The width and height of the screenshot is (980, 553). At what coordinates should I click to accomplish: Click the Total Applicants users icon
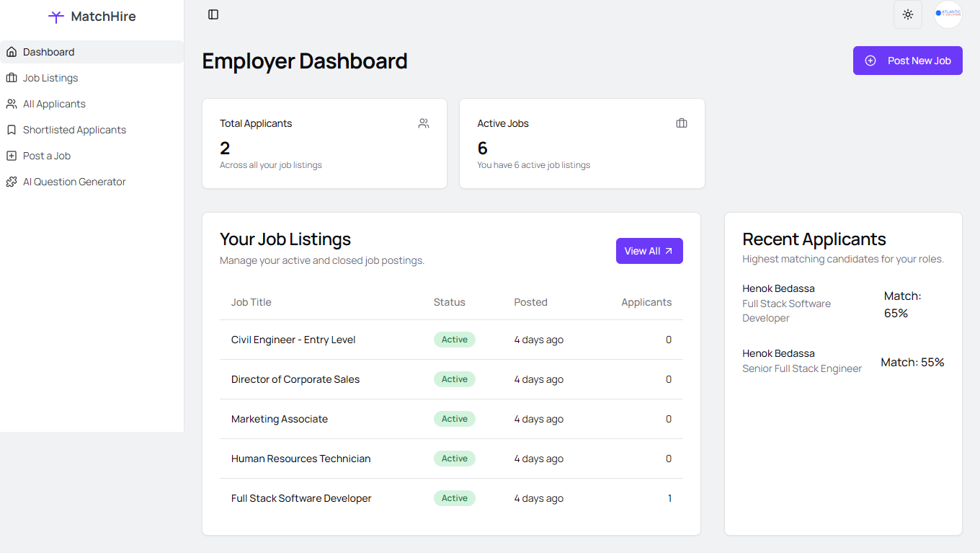424,123
